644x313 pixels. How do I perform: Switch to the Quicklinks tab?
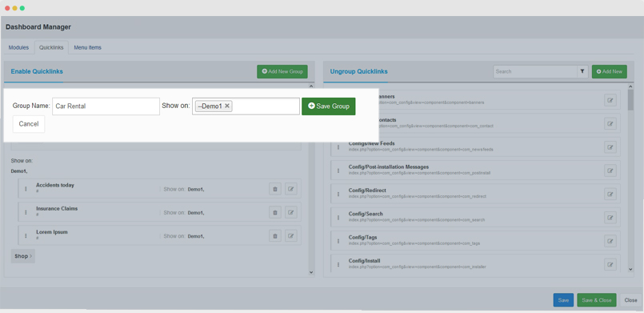(x=51, y=48)
